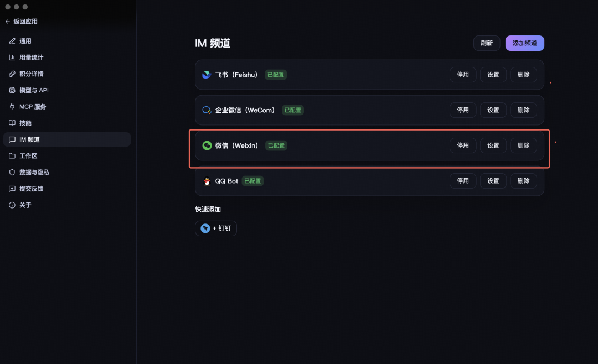The height and width of the screenshot is (364, 598).
Task: Click the Feishu channel bird icon
Action: [x=207, y=75]
